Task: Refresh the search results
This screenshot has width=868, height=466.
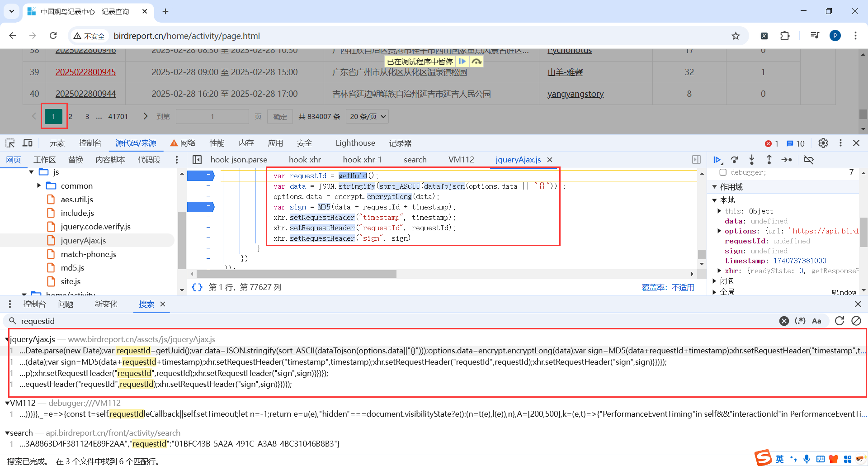Action: click(x=840, y=321)
